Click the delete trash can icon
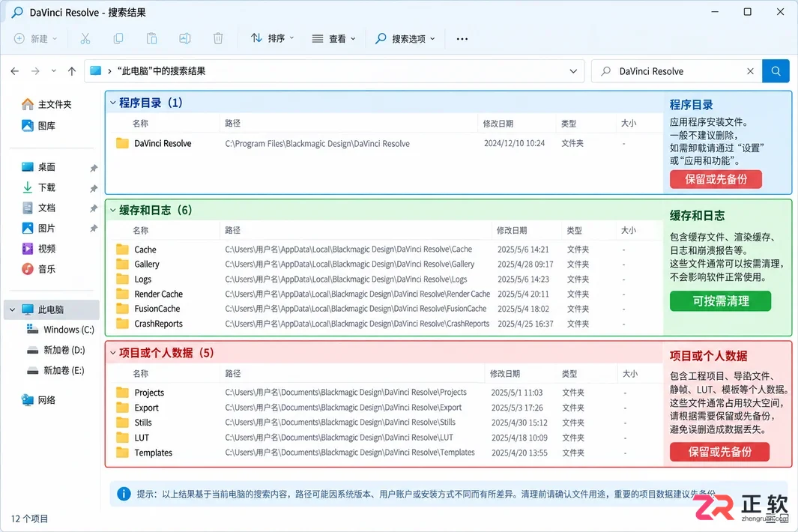The width and height of the screenshot is (798, 532). [x=218, y=39]
